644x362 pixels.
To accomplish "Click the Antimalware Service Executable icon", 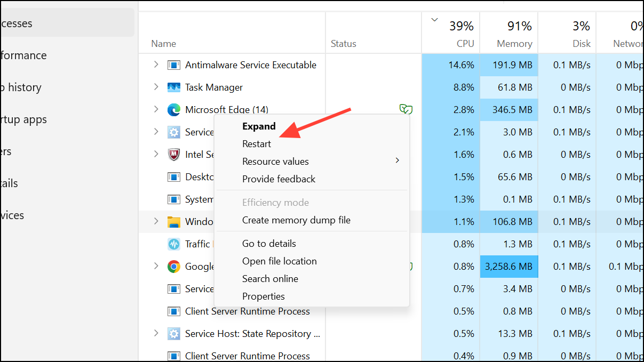I will click(173, 65).
